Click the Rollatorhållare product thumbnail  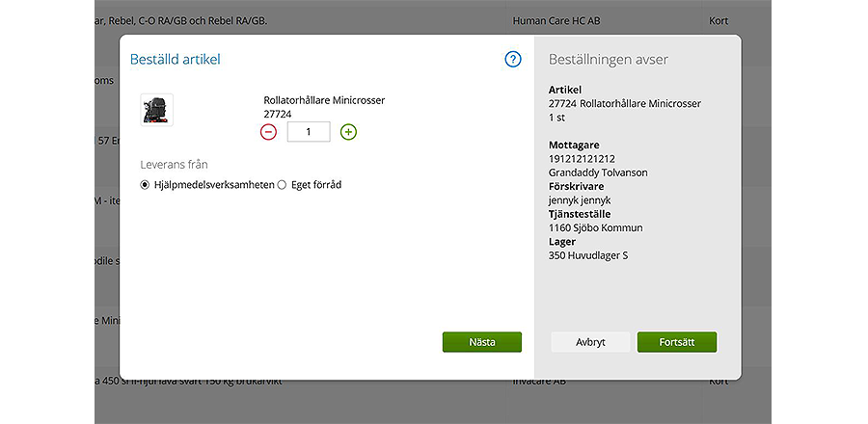(x=156, y=110)
